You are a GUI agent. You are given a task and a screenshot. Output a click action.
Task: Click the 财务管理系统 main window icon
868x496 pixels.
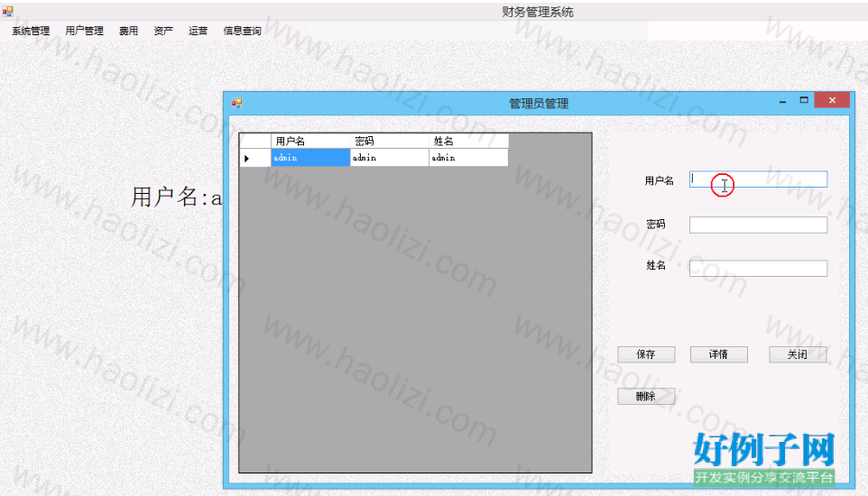7,11
